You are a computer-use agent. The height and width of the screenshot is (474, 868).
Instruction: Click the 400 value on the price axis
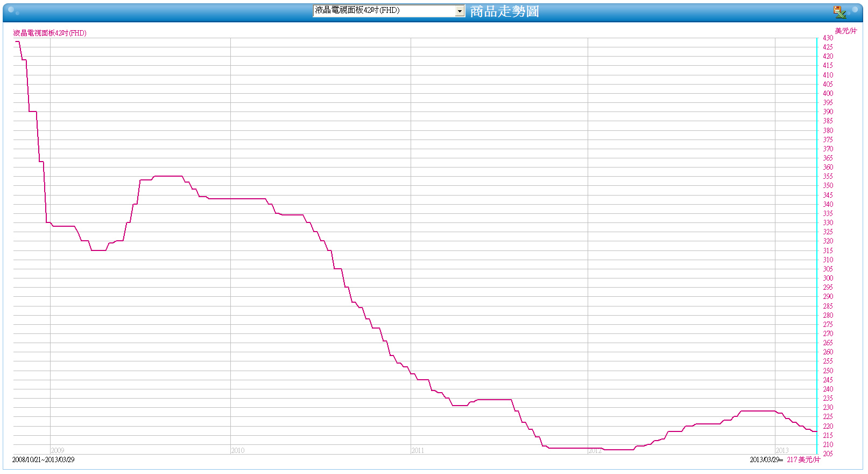coord(828,93)
